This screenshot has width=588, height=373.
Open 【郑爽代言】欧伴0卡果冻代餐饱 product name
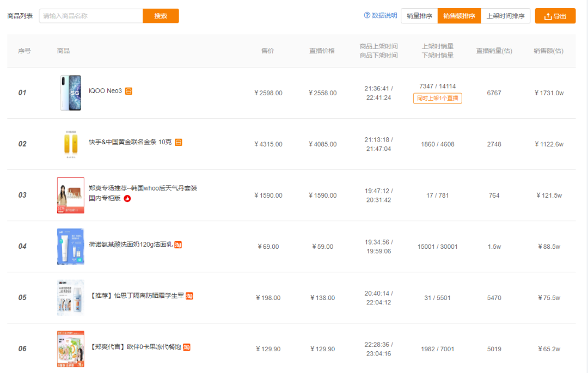pos(135,347)
